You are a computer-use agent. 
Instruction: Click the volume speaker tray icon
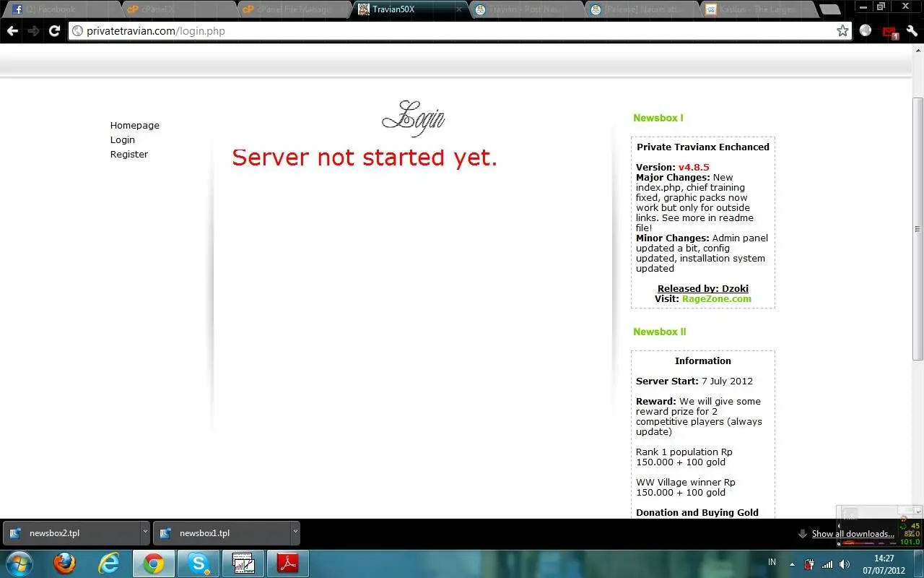click(x=845, y=564)
